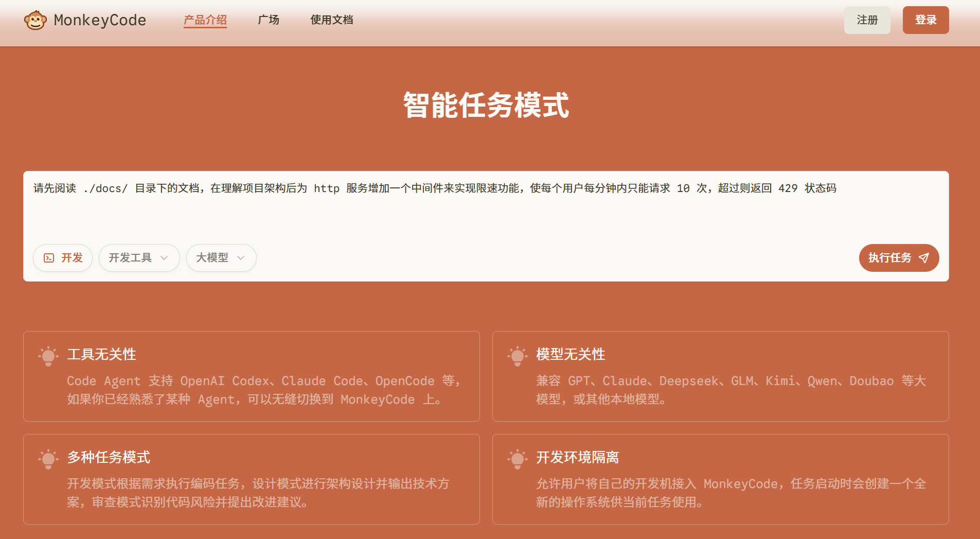The width and height of the screenshot is (980, 539).
Task: Click the 登录 button
Action: coord(925,20)
